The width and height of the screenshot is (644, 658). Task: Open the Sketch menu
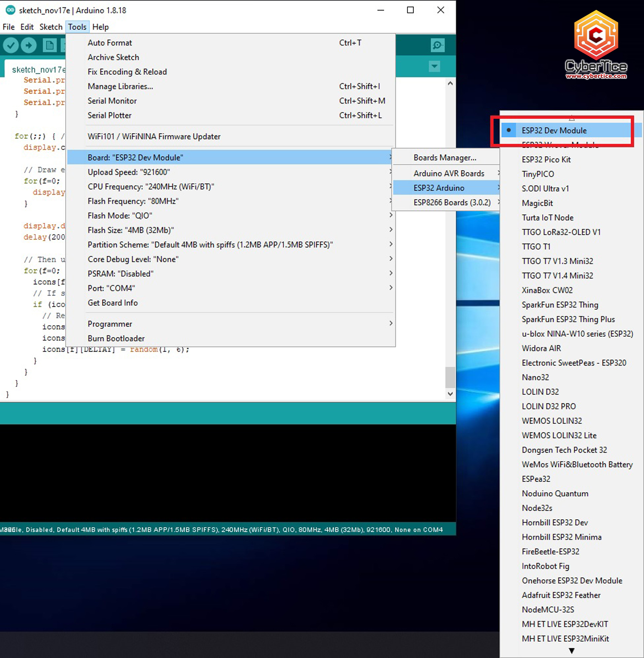(x=51, y=27)
